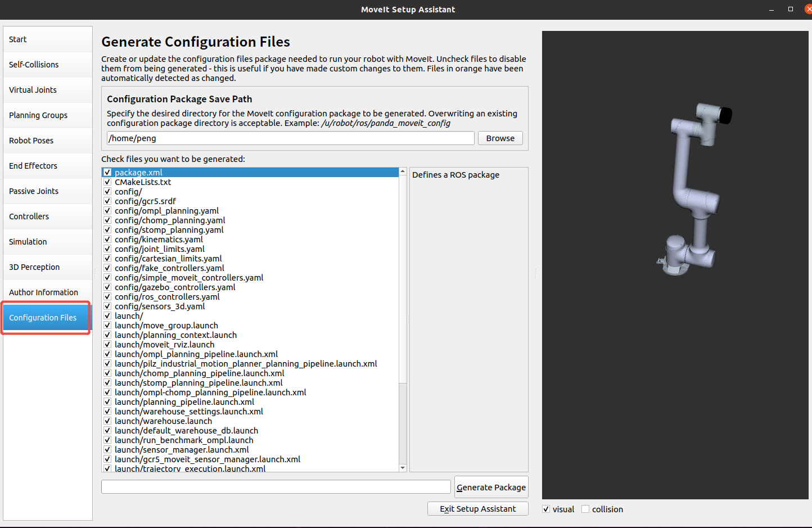Toggle config/stomp_planning.yaml checkbox
The width and height of the screenshot is (812, 528).
107,230
